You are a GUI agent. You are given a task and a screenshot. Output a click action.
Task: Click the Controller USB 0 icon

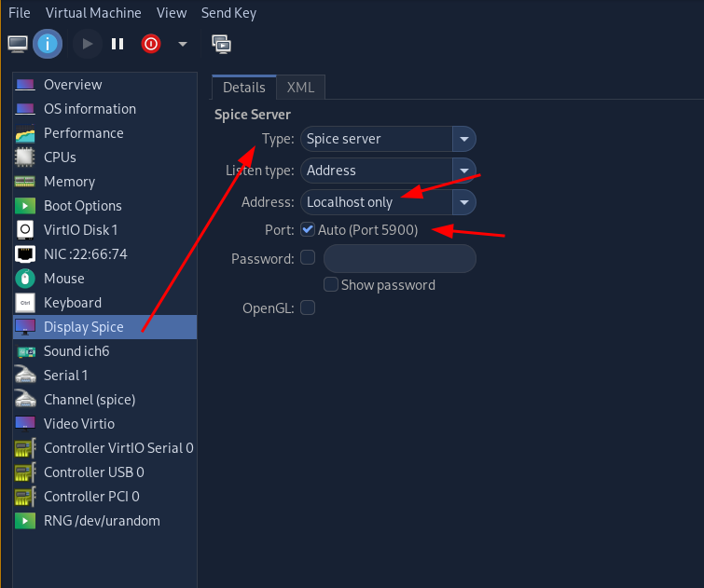(25, 472)
